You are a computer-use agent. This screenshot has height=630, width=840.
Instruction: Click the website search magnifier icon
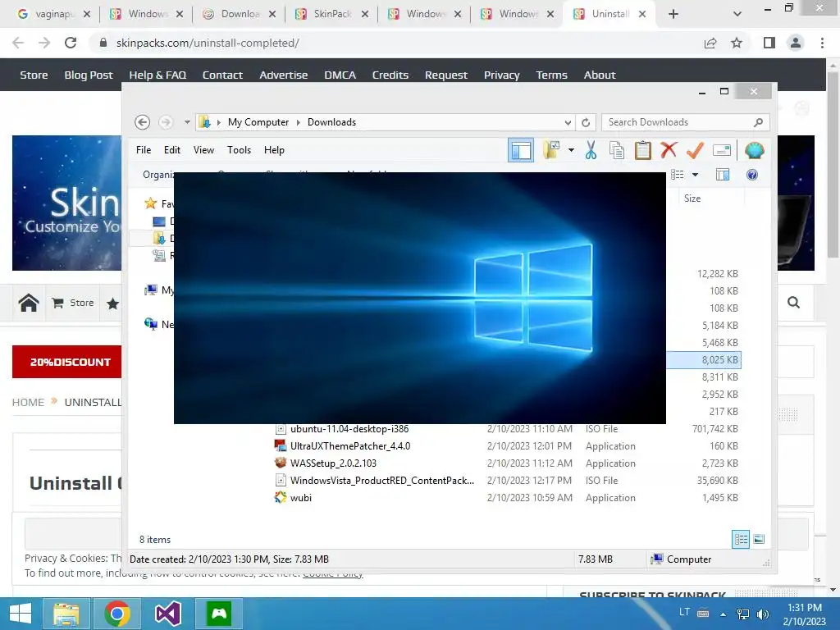point(793,303)
